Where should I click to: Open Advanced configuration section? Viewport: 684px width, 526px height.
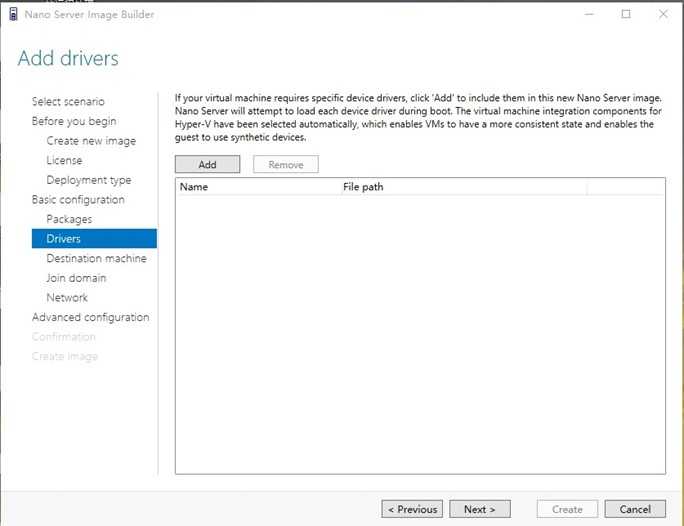point(91,317)
